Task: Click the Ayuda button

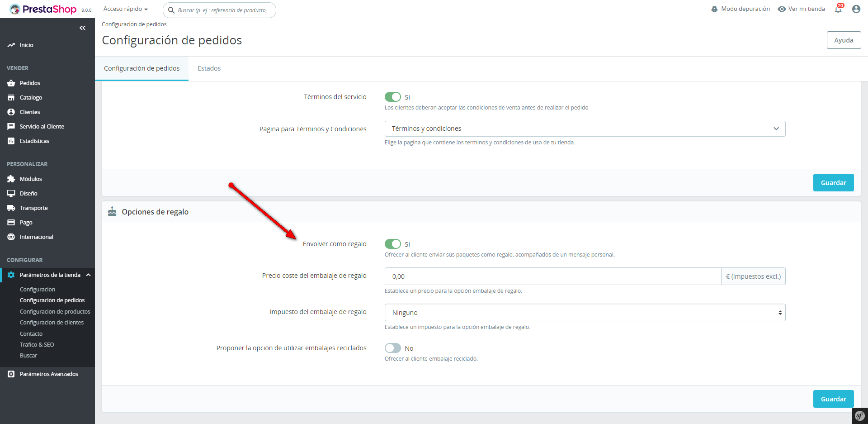Action: 844,40
